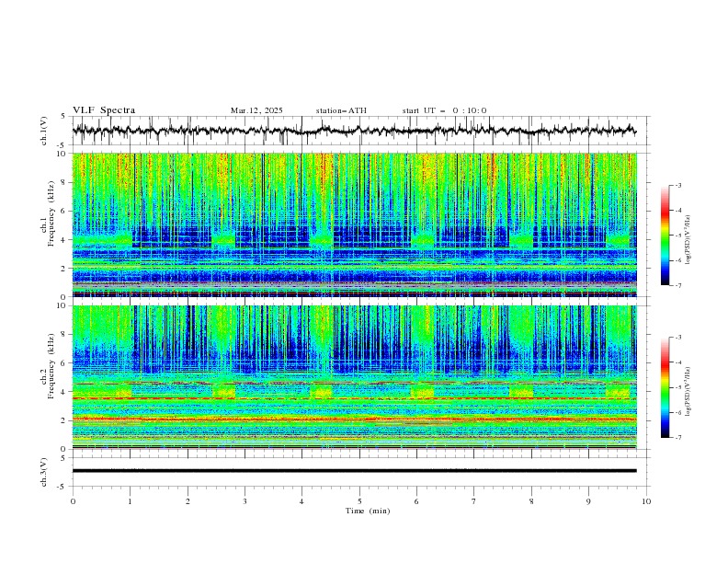Viewport: 728px width, 563px height.
Task: Click the "8" kHz tick on ch.1 frequency axis
Action: pyautogui.click(x=64, y=182)
